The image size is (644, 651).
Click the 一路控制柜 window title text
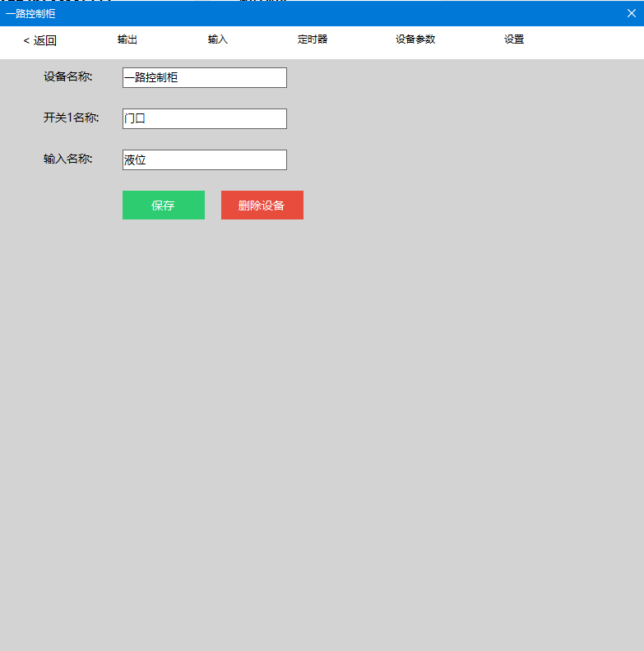pyautogui.click(x=31, y=14)
